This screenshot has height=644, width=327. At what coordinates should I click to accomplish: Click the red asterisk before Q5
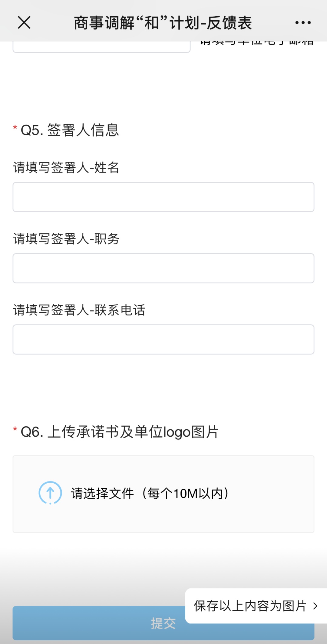tap(15, 128)
